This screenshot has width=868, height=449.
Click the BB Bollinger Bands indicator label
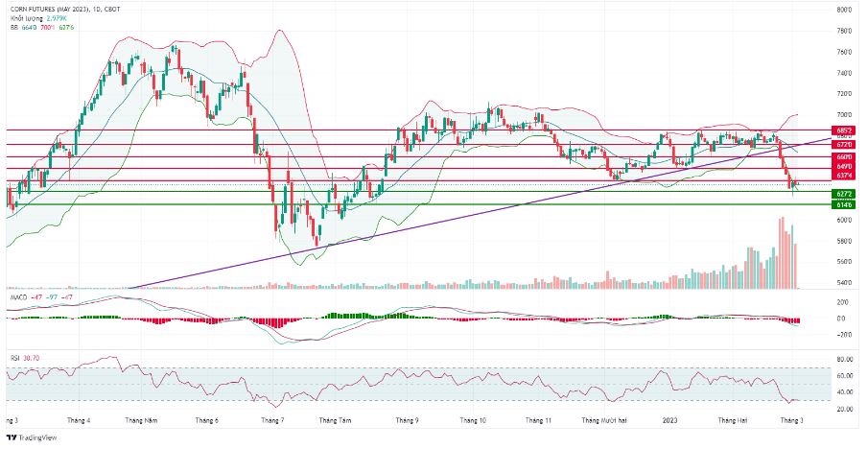pyautogui.click(x=14, y=27)
